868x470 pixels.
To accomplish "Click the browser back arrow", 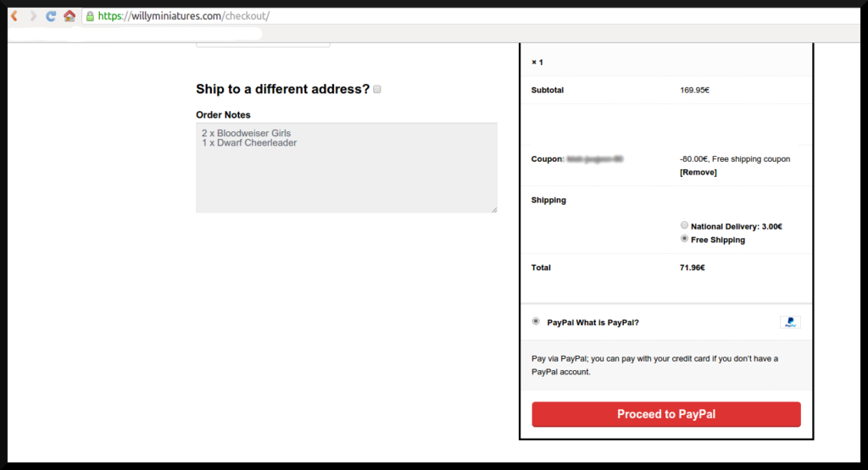I will pyautogui.click(x=14, y=16).
